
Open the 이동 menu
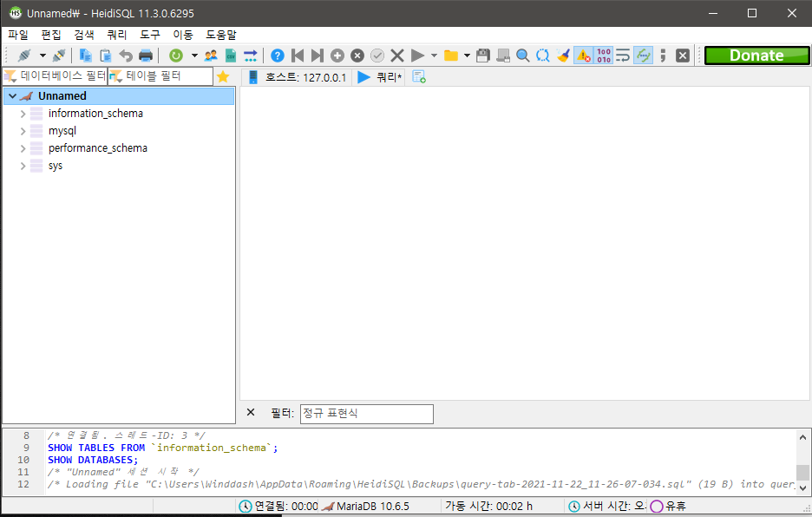pyautogui.click(x=183, y=35)
